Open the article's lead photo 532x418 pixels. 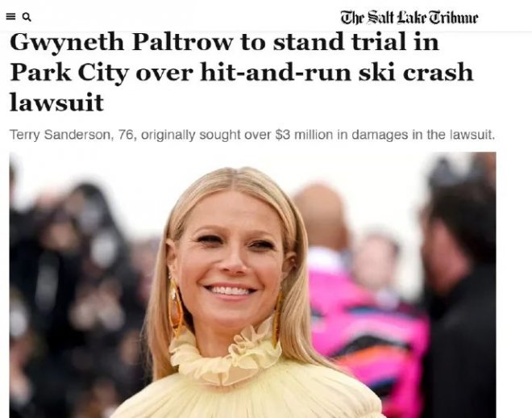tap(253, 285)
